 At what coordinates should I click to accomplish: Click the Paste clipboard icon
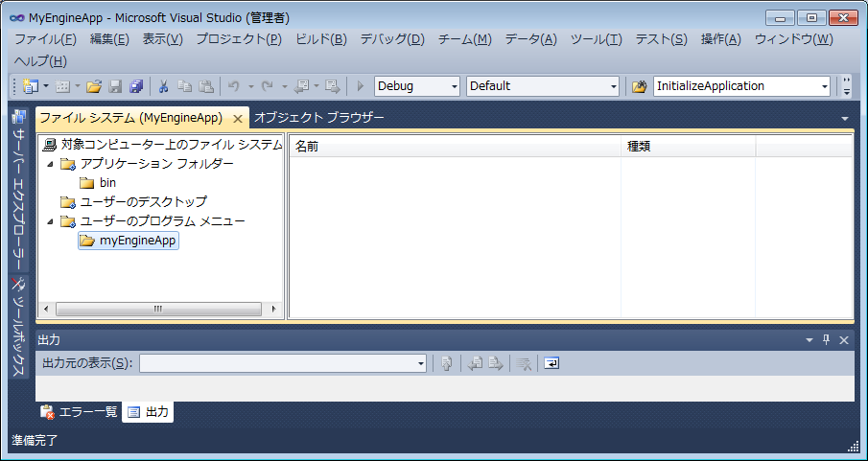click(x=206, y=86)
